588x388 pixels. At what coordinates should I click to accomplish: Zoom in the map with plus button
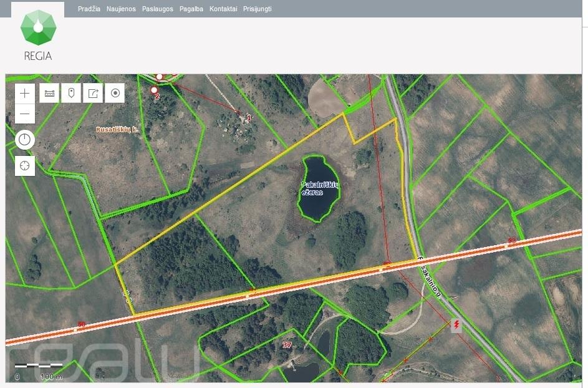[25, 93]
